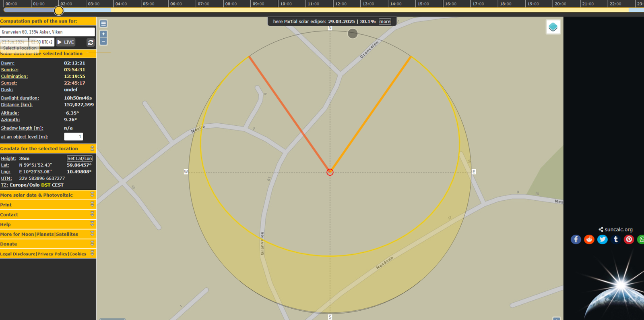Screen dimensions: 644x320
Task: Open the map layers switcher
Action: 553,27
